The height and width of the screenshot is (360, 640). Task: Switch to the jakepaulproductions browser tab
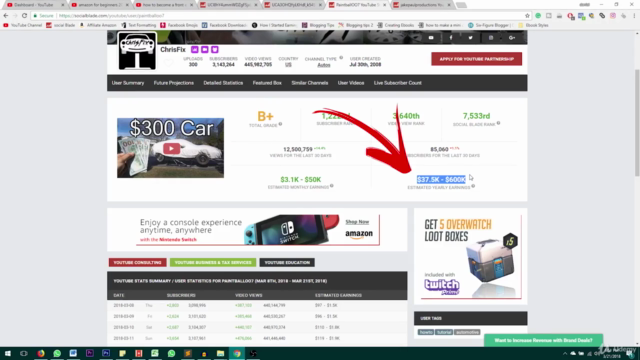[422, 5]
